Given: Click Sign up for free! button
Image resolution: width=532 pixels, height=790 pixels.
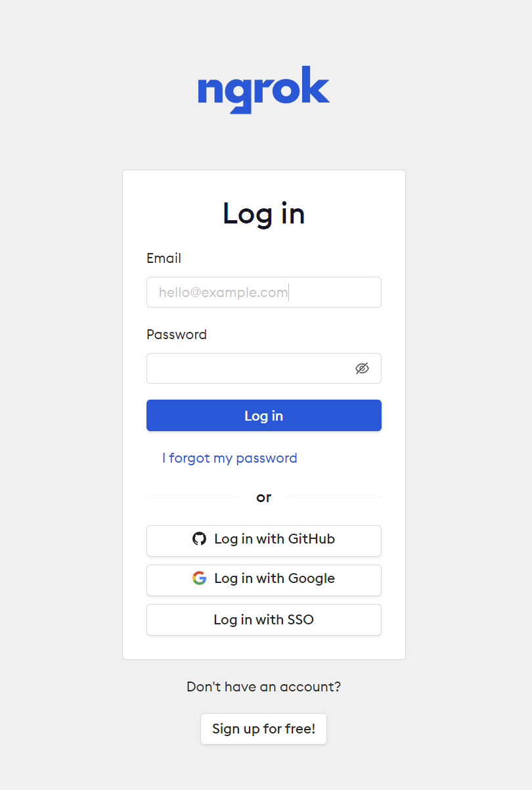Looking at the screenshot, I should point(263,729).
